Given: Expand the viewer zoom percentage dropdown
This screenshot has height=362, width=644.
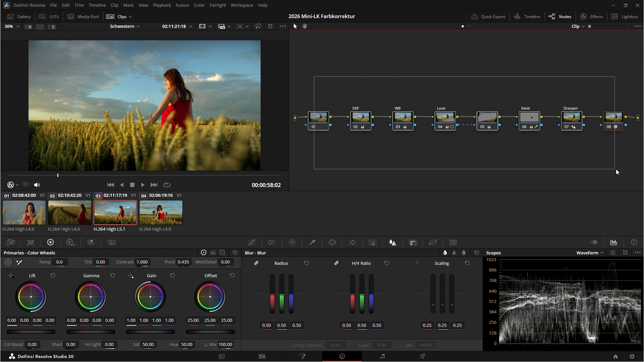Looking at the screenshot, I should point(12,26).
